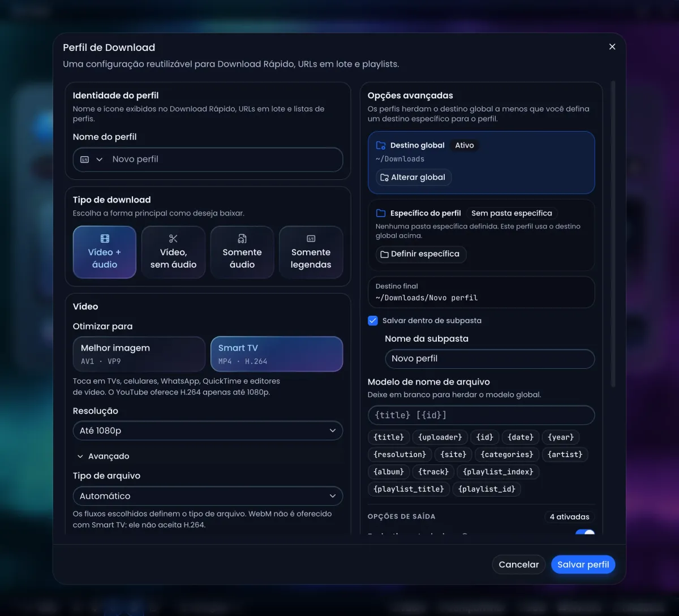Insert the {title} token
The height and width of the screenshot is (616, 679).
[x=389, y=437]
